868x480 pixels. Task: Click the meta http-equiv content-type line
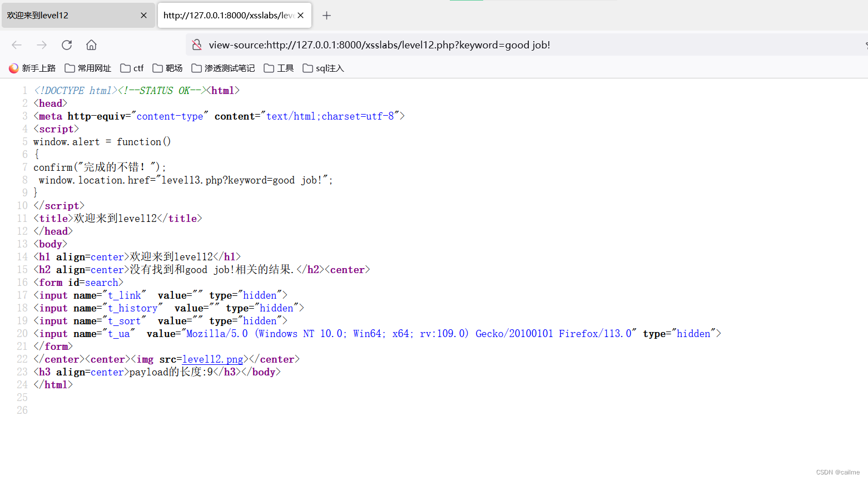tap(219, 116)
